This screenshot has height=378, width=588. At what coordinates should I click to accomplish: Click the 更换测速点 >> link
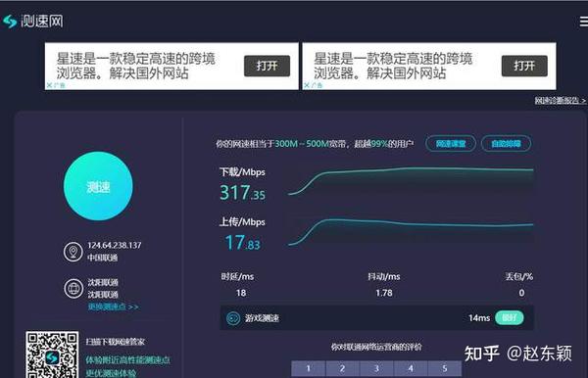[x=114, y=307]
